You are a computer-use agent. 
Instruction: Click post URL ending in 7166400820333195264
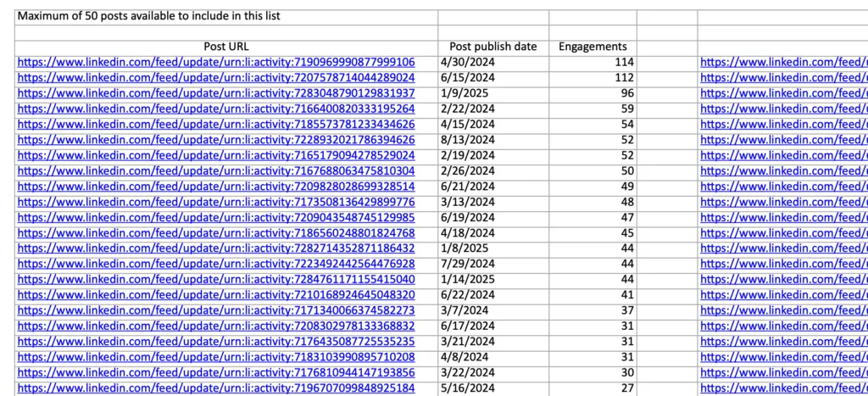[x=216, y=109]
